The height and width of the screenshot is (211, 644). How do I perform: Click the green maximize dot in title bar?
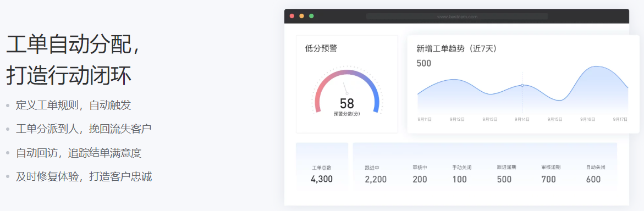(x=311, y=16)
